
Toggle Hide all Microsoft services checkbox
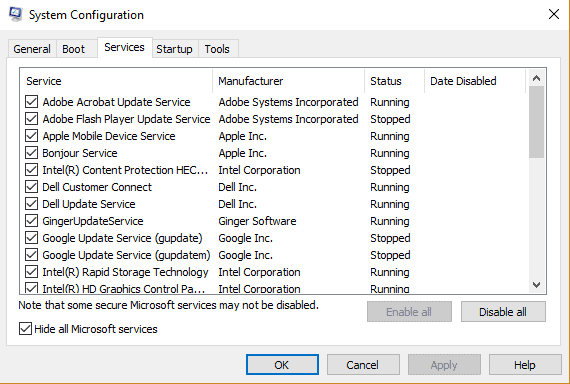click(x=25, y=329)
